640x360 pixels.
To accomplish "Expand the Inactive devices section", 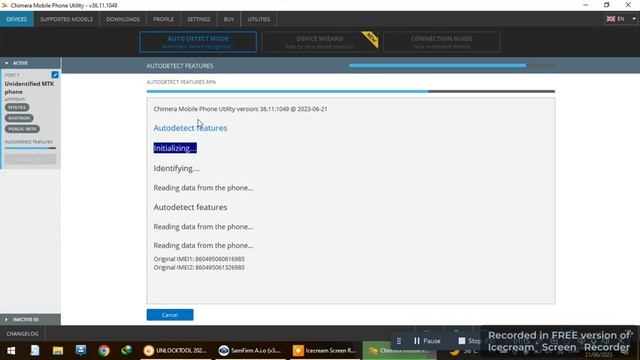I will click(30, 320).
